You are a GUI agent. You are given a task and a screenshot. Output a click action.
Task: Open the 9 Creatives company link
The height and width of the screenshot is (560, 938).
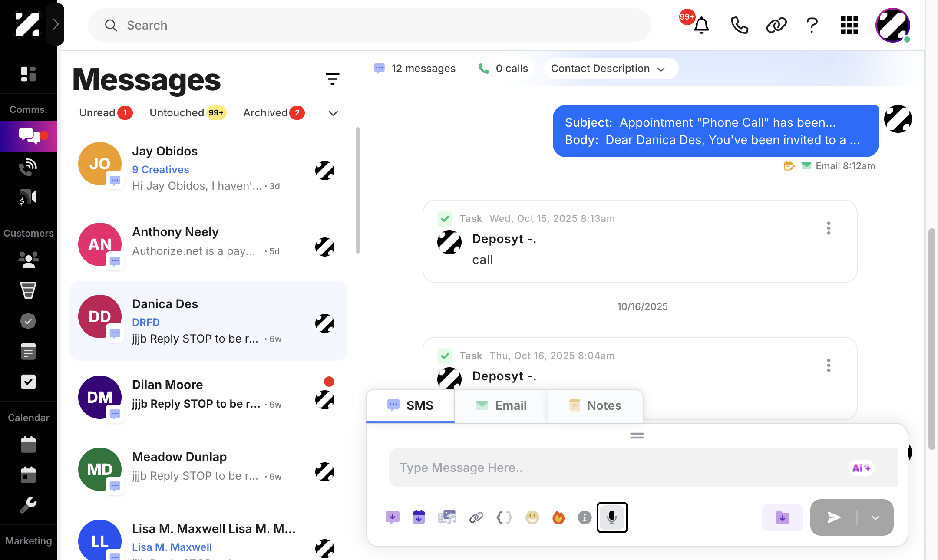point(161,169)
